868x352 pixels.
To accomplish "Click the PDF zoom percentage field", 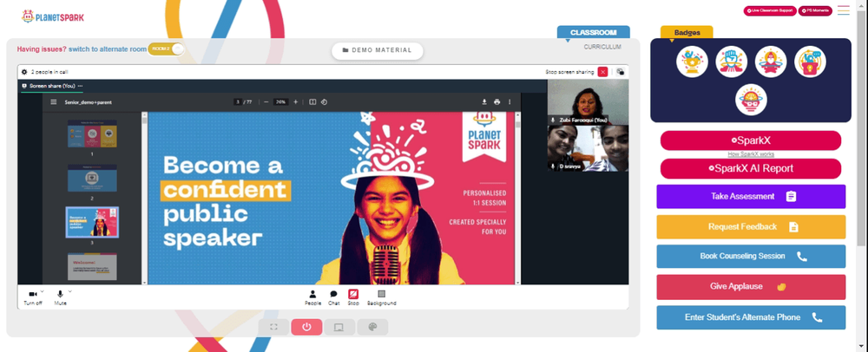I will (x=280, y=101).
